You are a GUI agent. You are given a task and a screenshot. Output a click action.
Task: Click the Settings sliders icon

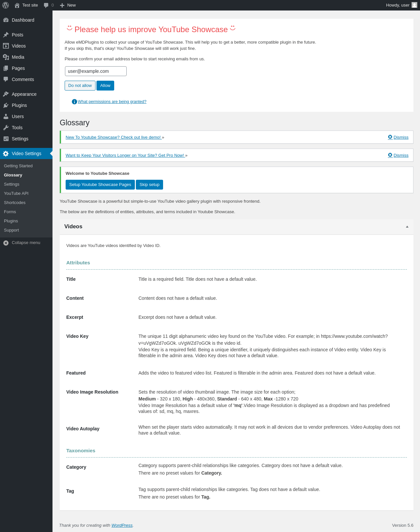6,139
